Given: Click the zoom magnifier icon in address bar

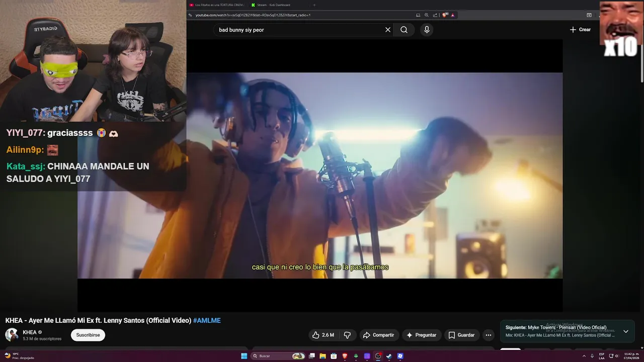Looking at the screenshot, I should point(427,15).
